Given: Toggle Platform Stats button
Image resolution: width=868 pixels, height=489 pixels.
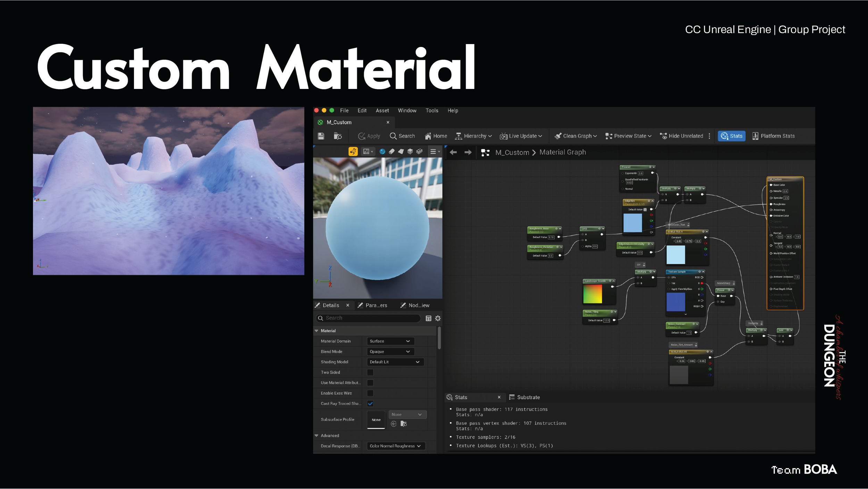Looking at the screenshot, I should (x=773, y=136).
